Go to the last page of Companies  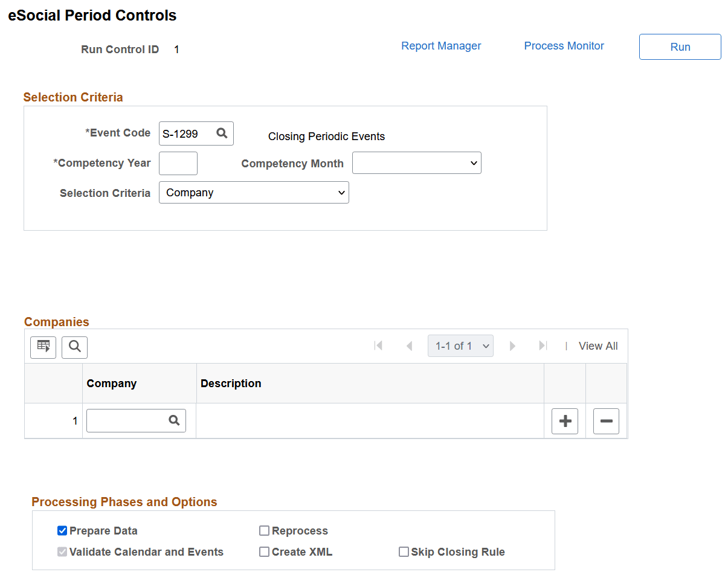click(x=542, y=345)
